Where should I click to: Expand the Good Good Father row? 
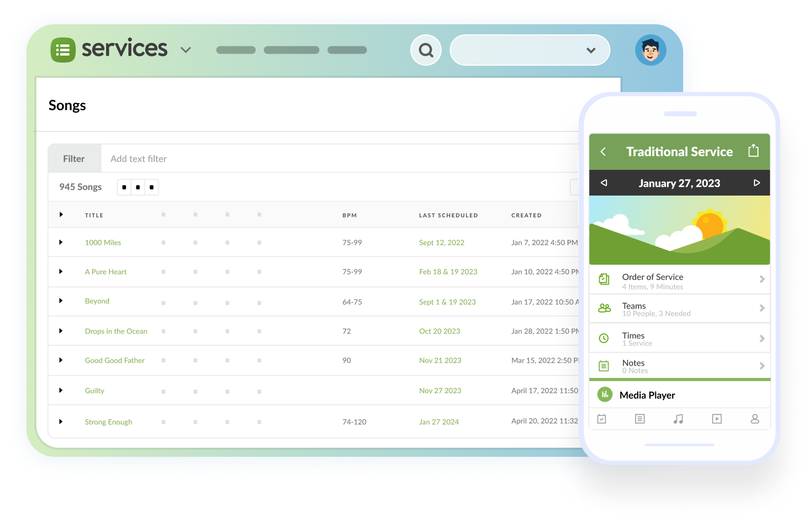click(61, 360)
